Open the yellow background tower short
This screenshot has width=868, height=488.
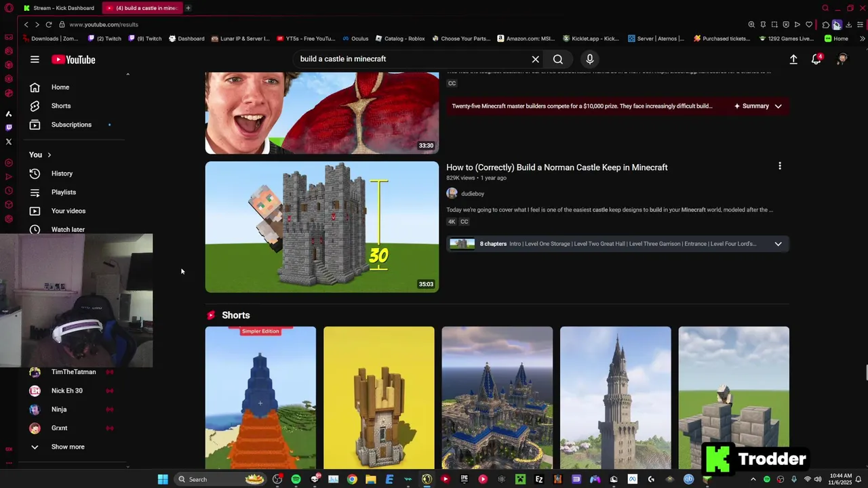point(379,398)
